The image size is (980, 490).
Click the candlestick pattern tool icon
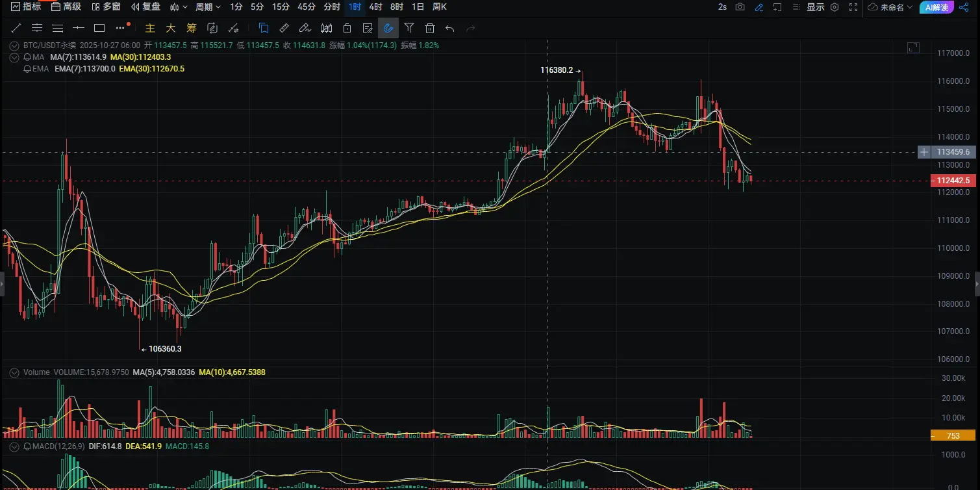326,28
